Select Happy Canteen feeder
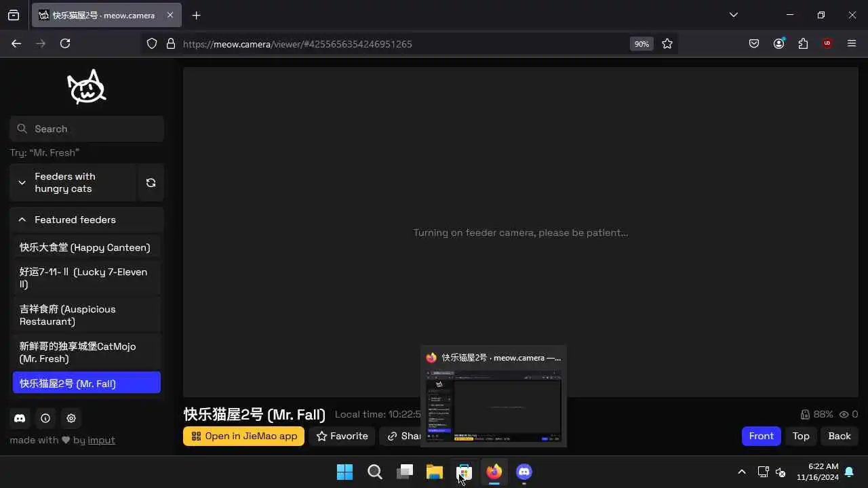The image size is (868, 488). point(87,247)
